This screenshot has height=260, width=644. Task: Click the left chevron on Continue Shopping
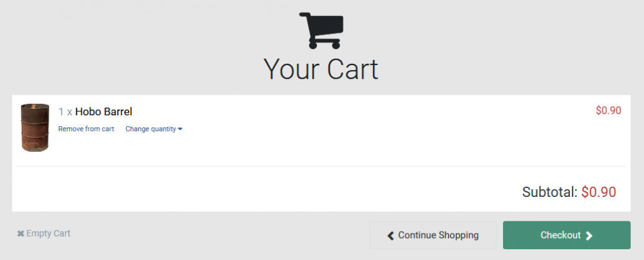click(390, 236)
